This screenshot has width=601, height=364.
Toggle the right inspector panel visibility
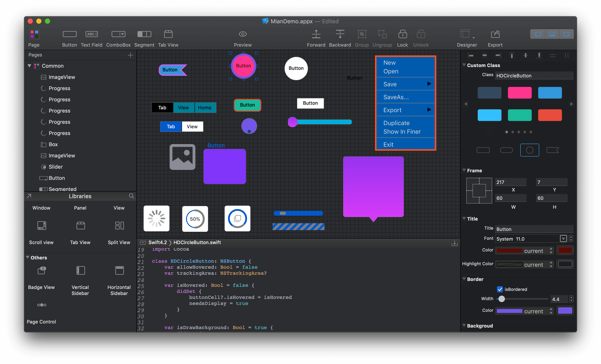pos(566,34)
